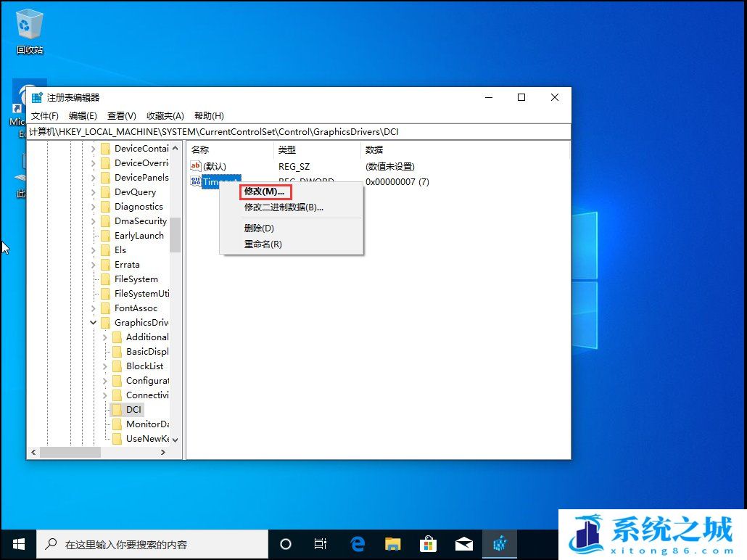Open the 收藏夹(A) menu
747x560 pixels.
coord(165,116)
